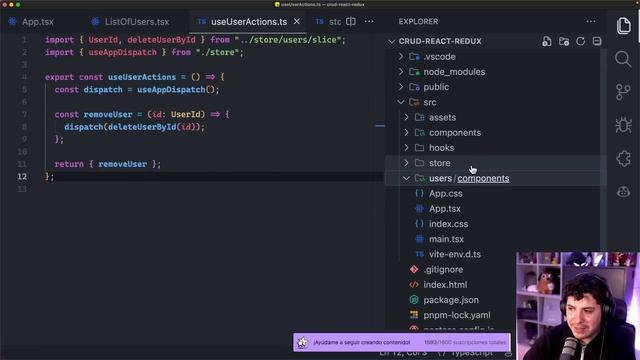Collapse the CRUD-REACT-REDUX root section
This screenshot has height=360, width=640.
point(440,41)
